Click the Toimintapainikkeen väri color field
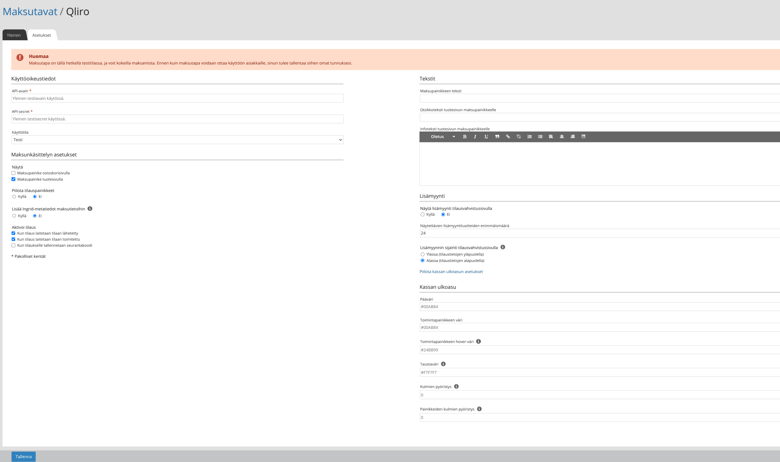780x462 pixels. click(600, 328)
